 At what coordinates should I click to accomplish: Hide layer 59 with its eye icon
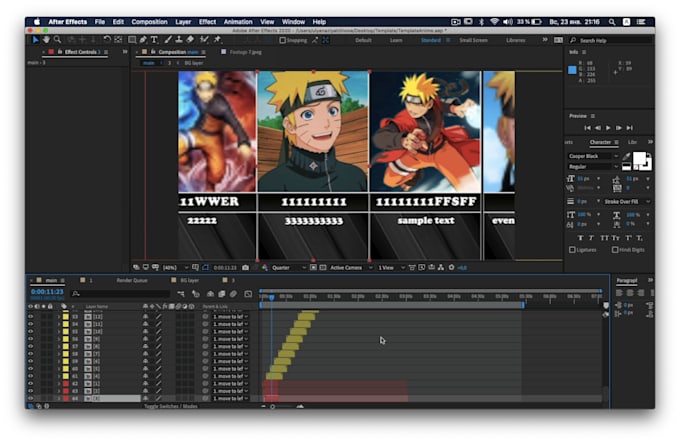coord(30,361)
